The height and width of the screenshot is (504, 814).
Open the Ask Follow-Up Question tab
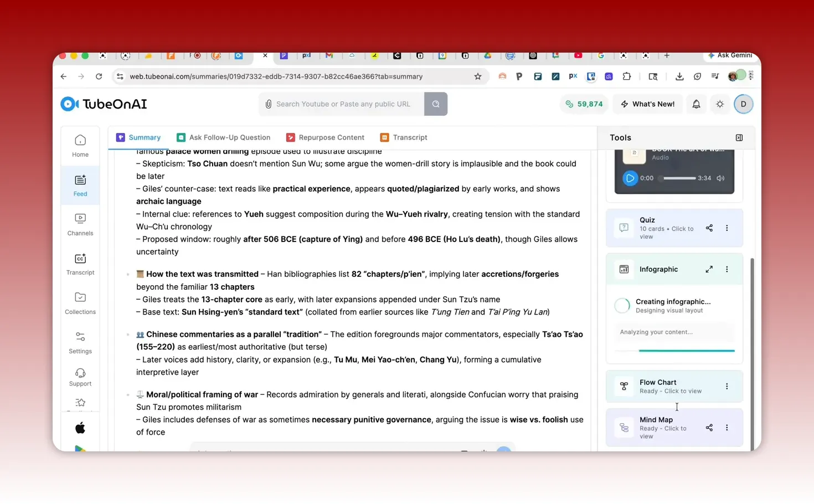(224, 137)
